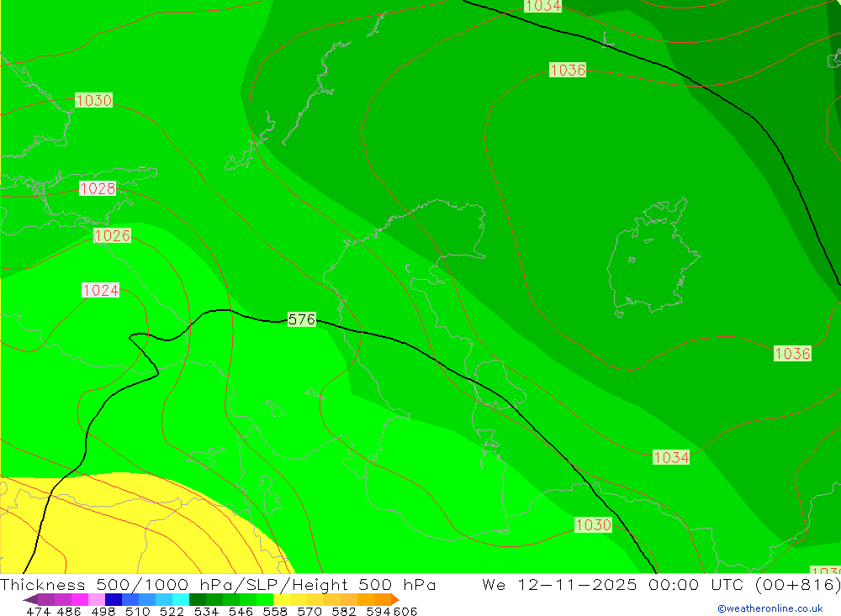Click the 606 legend value
The height and width of the screenshot is (616, 841).
405,611
